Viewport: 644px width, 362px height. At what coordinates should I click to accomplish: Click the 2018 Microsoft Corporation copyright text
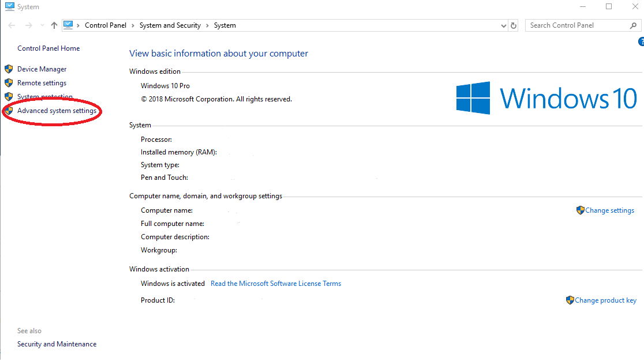(216, 99)
